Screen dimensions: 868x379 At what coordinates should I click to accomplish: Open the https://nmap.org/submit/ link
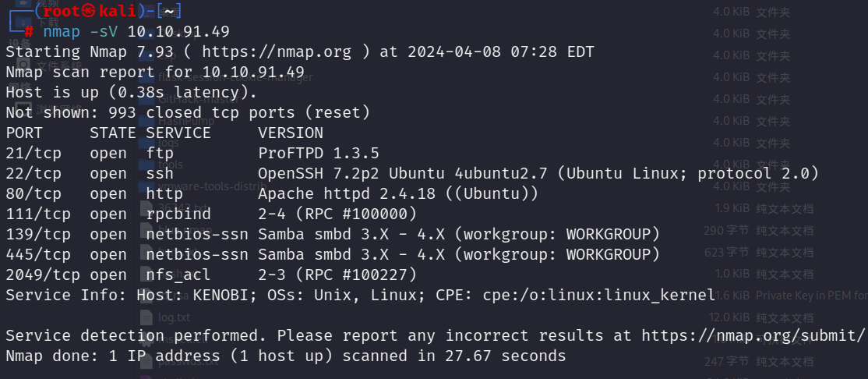[753, 336]
